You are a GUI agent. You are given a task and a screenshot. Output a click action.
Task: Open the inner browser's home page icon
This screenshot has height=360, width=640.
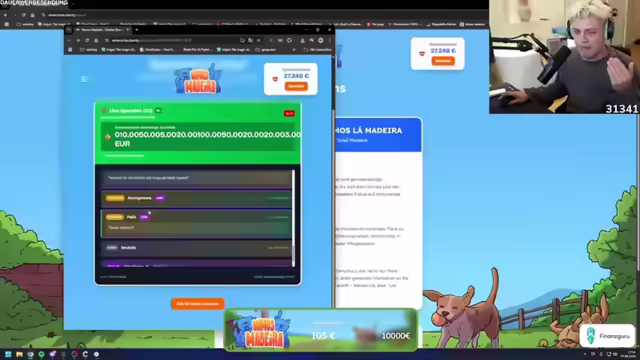tap(96, 40)
